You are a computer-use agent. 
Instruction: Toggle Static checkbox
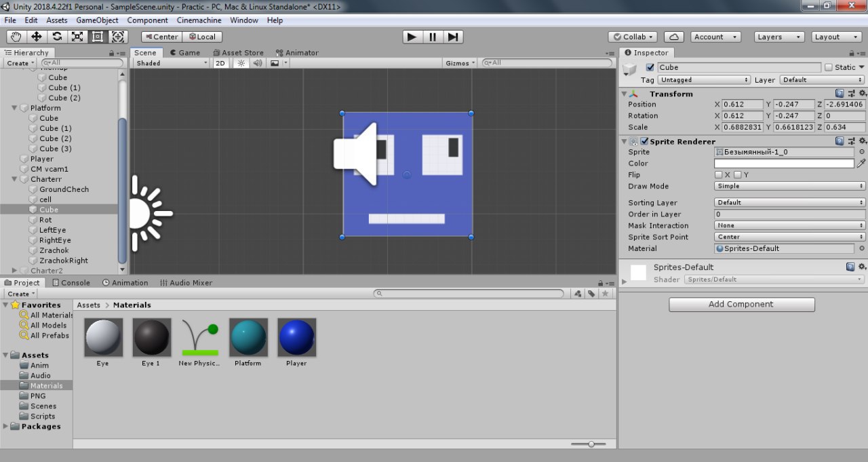click(829, 67)
